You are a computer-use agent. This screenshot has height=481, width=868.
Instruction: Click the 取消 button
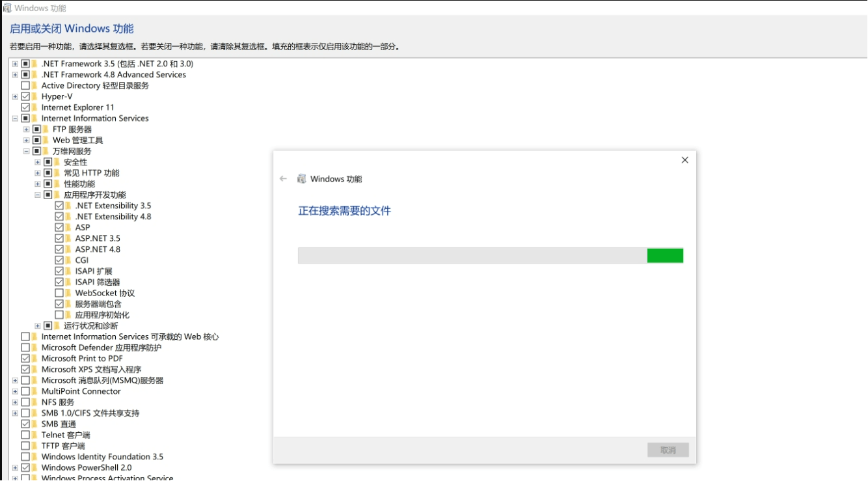668,450
